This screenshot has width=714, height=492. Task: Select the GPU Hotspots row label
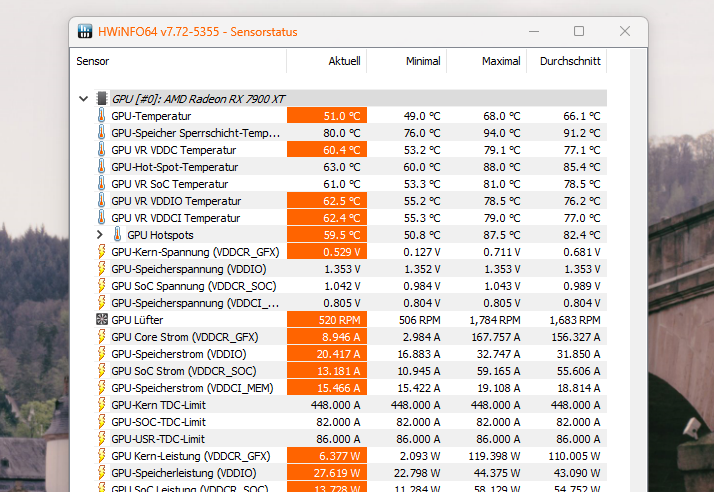click(160, 235)
